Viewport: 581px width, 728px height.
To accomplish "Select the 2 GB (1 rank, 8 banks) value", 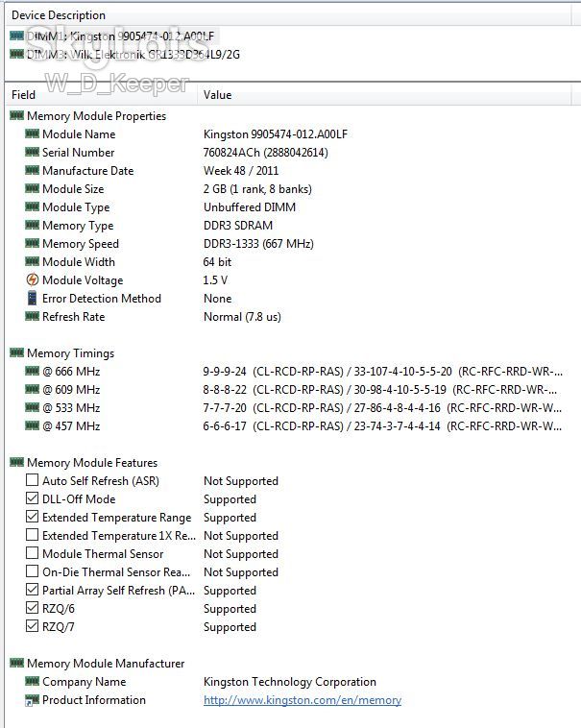I will [257, 189].
